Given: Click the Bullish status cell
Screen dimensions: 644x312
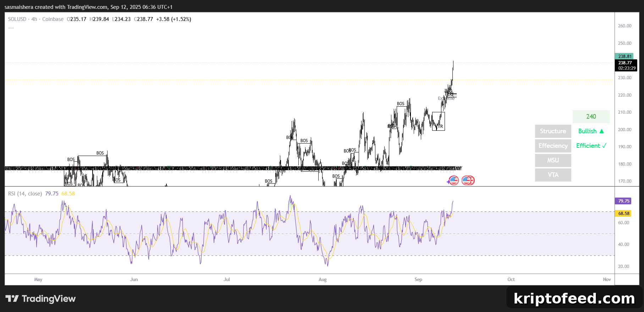Looking at the screenshot, I should point(591,131).
